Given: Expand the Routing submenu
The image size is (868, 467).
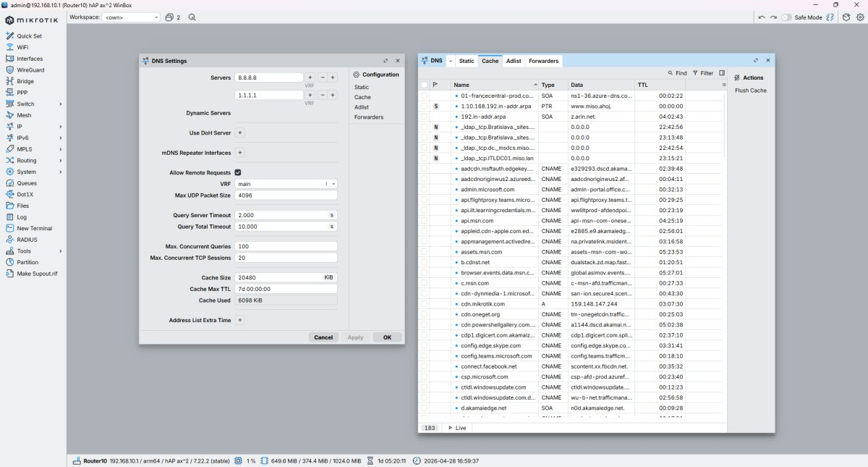Looking at the screenshot, I should tap(60, 161).
